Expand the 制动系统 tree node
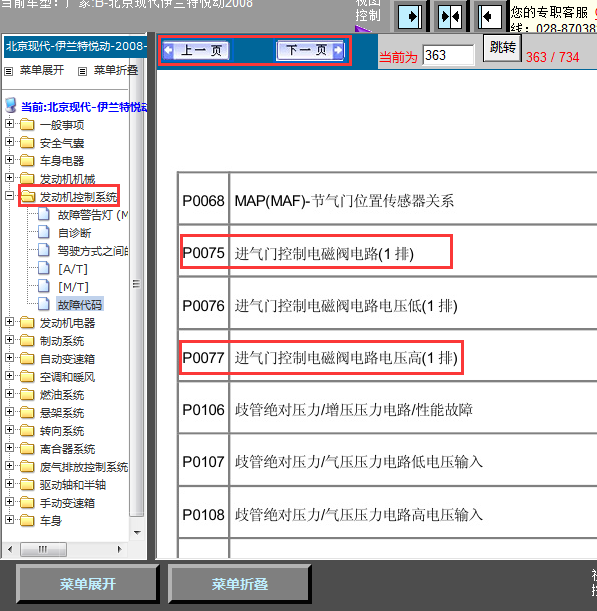The image size is (597, 611). (x=9, y=340)
